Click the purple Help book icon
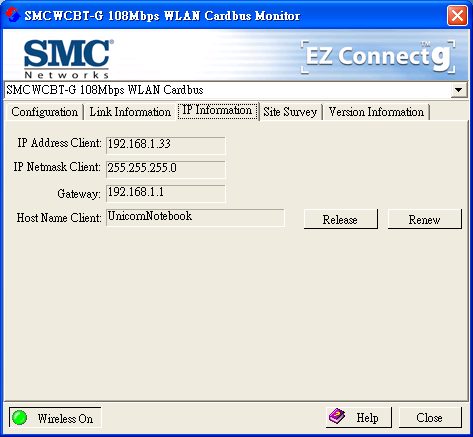The image size is (473, 437). click(337, 416)
